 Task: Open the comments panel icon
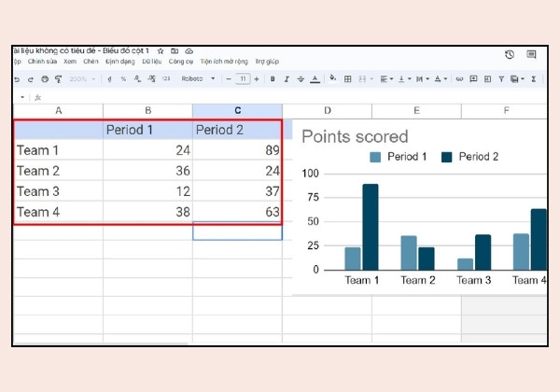click(x=531, y=54)
